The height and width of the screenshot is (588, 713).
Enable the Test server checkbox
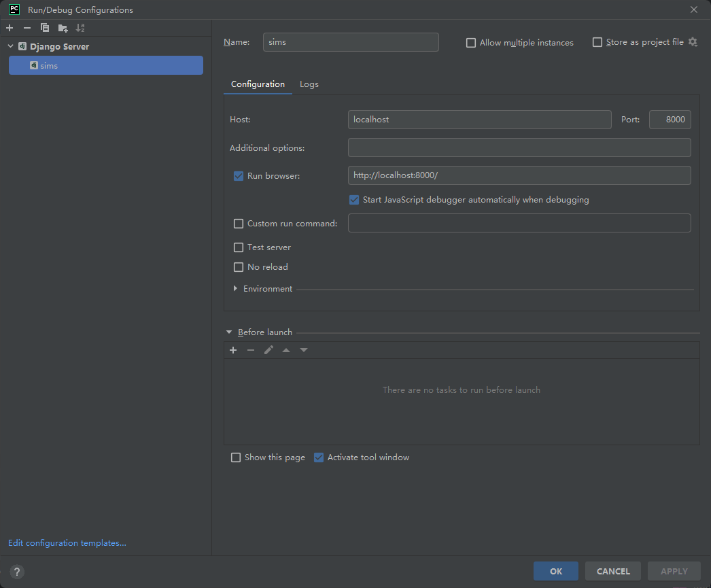(239, 247)
